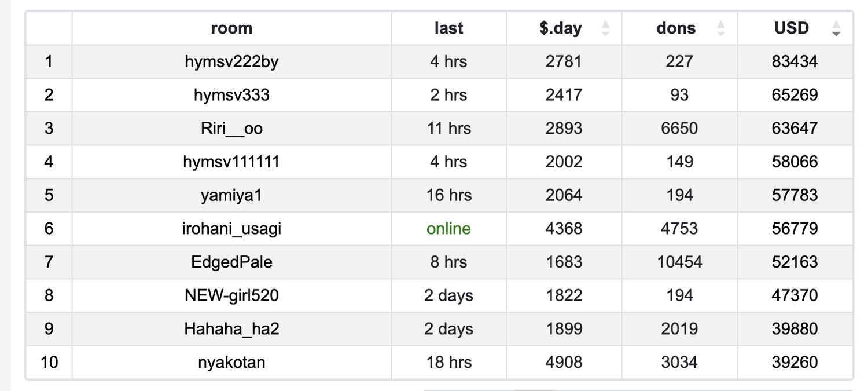Screen dimensions: 868x391
Task: Open room NEW-girl520
Action: (x=231, y=295)
